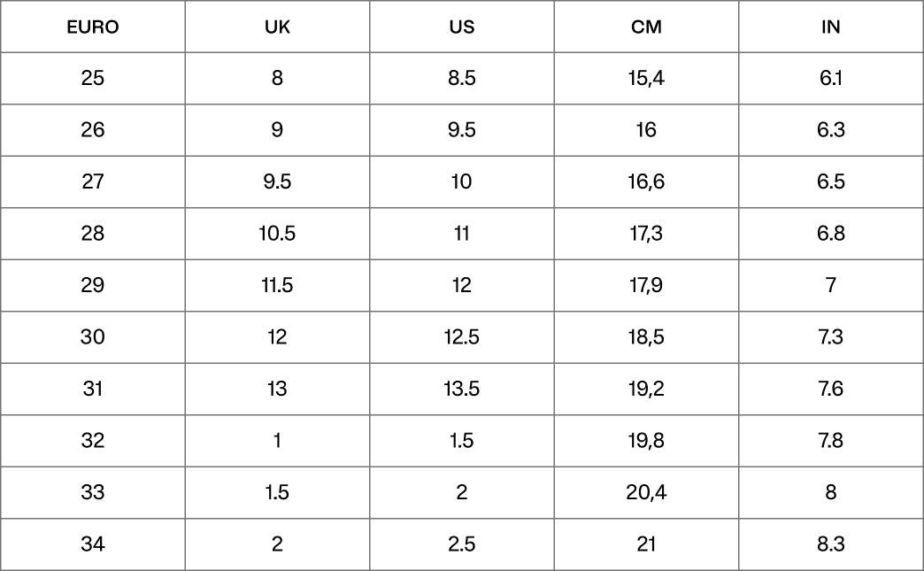Image resolution: width=924 pixels, height=571 pixels.
Task: Select the EURO size 28 cell
Action: click(93, 234)
